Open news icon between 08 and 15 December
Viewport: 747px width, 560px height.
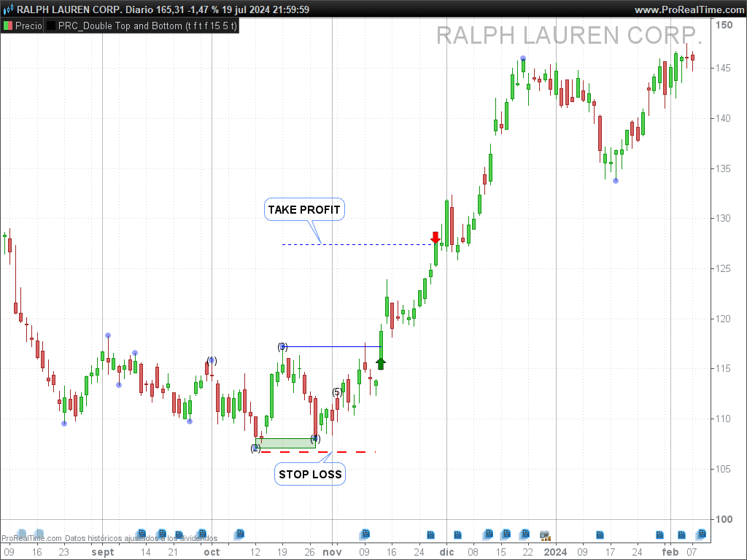click(488, 533)
